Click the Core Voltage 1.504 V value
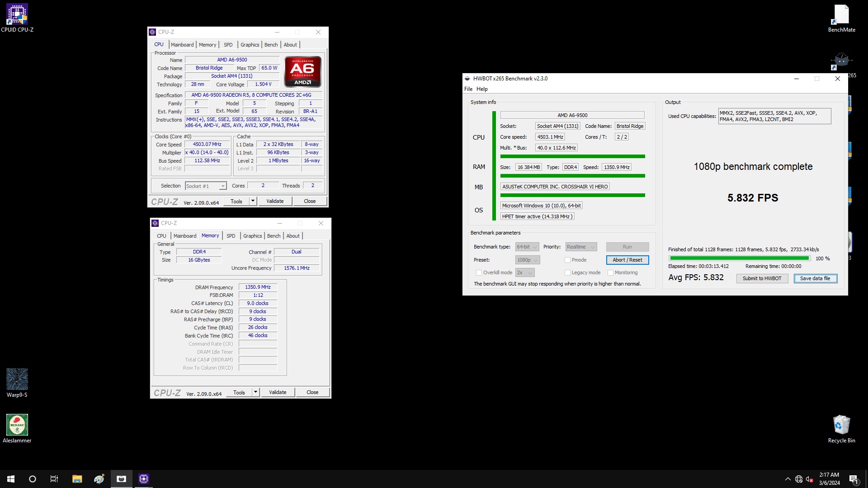Screen dimensions: 868x488 point(263,84)
